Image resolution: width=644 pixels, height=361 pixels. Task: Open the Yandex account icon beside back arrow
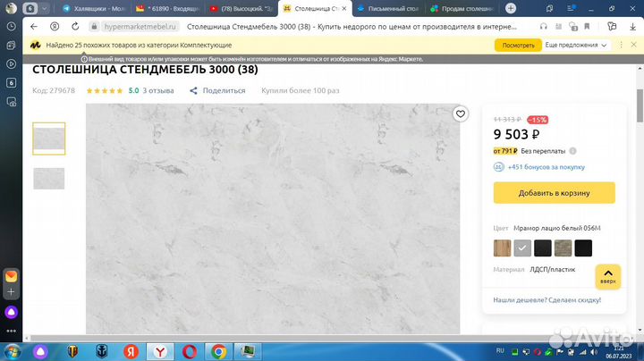pos(55,26)
